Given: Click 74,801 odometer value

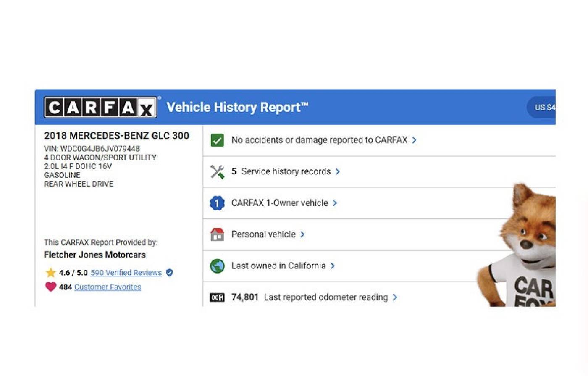Looking at the screenshot, I should click(245, 297).
